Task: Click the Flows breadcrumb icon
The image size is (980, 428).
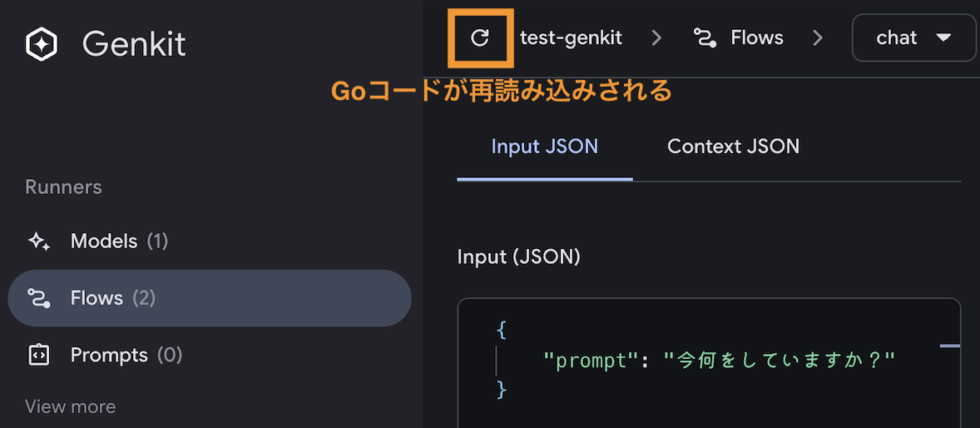Action: click(705, 39)
